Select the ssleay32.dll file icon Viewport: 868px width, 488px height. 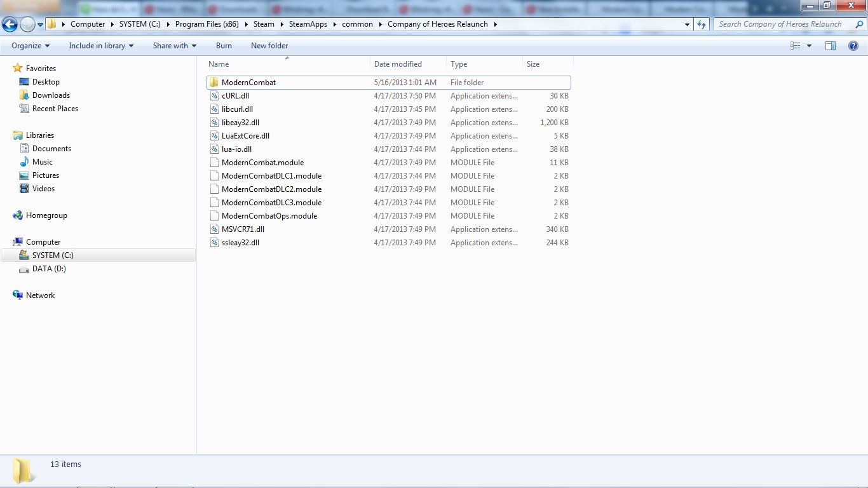pyautogui.click(x=215, y=243)
